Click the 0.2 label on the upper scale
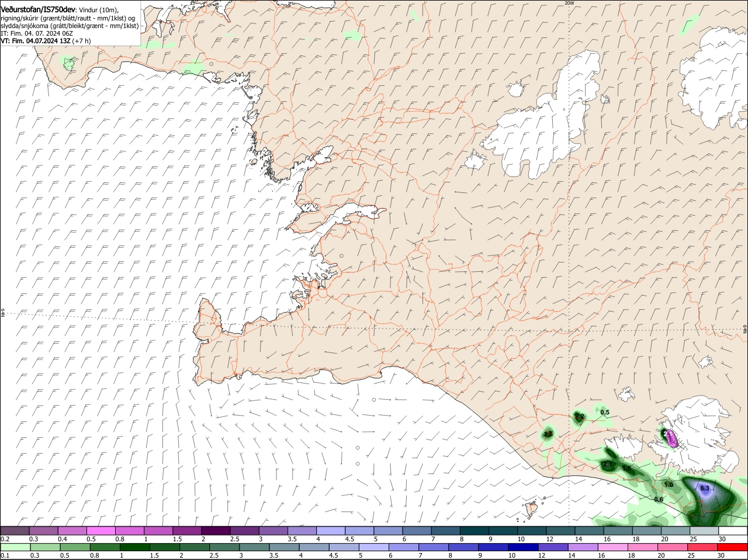The image size is (748, 560). pyautogui.click(x=5, y=538)
